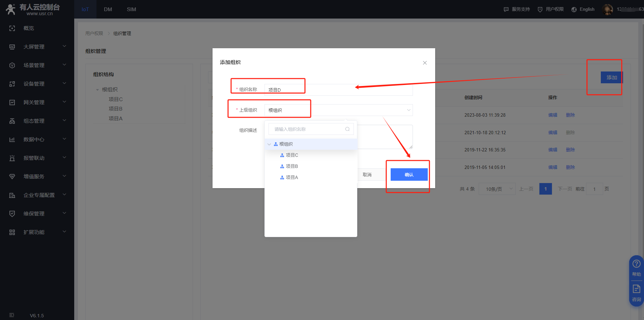Screen dimensions: 644x320
Task: Click the 取消 cancel button
Action: coord(367,175)
